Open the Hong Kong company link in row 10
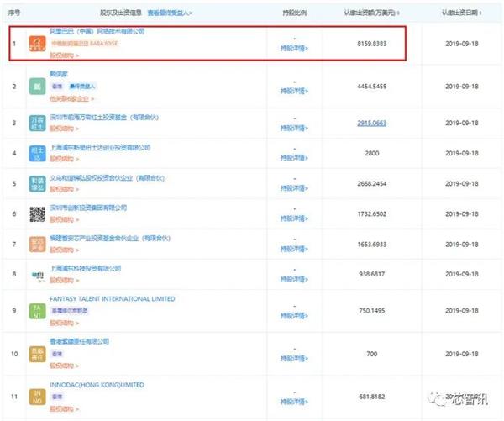504x421 pixels. [x=80, y=341]
